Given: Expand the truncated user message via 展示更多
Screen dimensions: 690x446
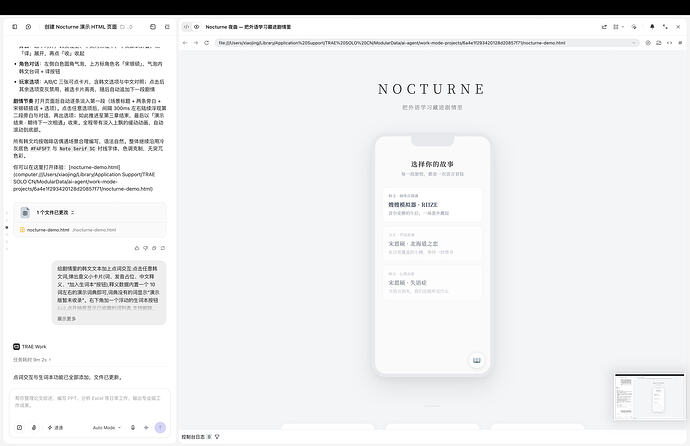Looking at the screenshot, I should (66, 318).
